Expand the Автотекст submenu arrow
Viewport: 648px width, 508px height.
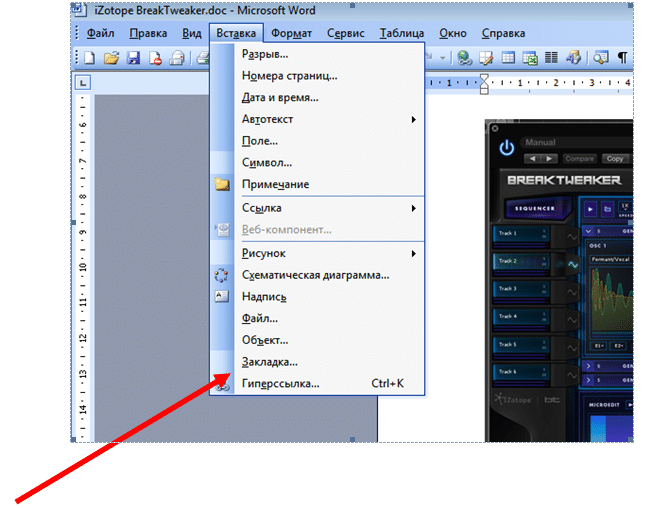click(413, 119)
